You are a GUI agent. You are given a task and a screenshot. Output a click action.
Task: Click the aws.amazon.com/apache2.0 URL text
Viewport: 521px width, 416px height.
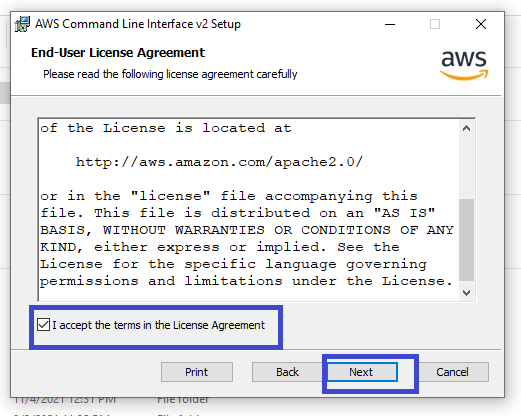[219, 162]
